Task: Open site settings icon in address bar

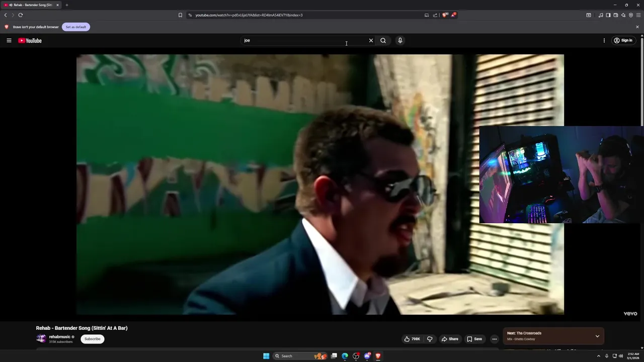Action: (x=190, y=15)
